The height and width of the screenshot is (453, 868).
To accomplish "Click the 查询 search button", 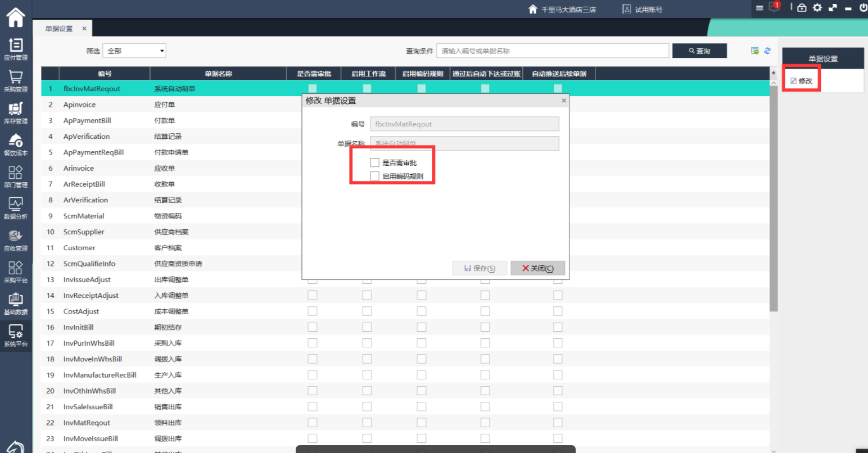I will point(699,51).
